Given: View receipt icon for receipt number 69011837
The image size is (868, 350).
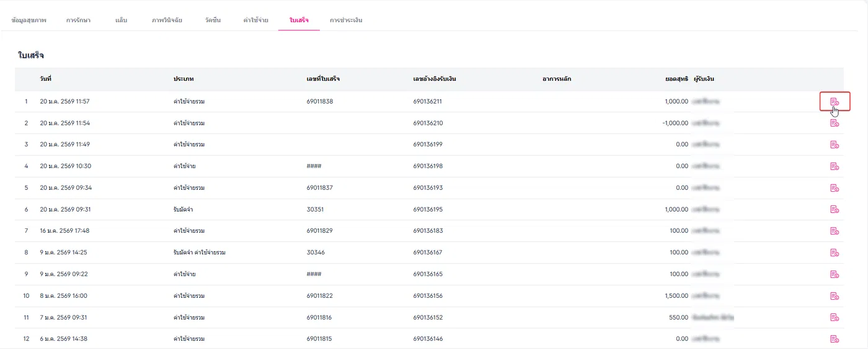Looking at the screenshot, I should click(835, 188).
